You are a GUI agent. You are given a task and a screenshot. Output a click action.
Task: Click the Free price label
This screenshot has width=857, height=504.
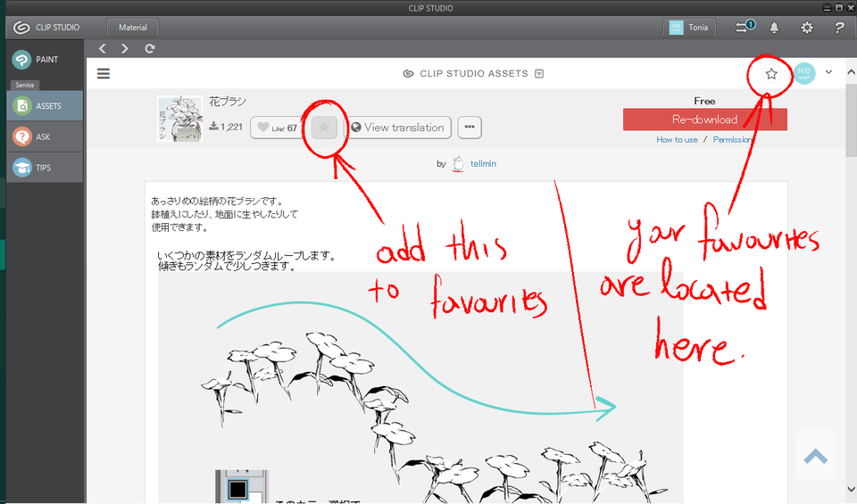(704, 101)
